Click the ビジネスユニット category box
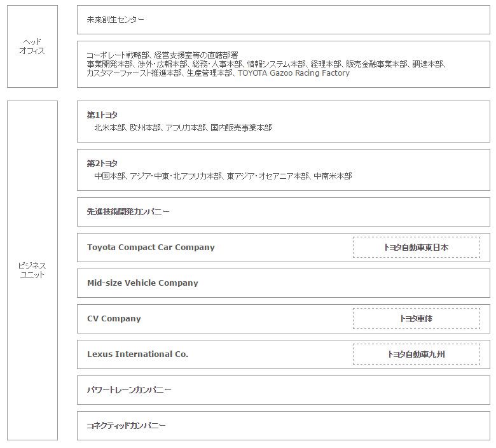The height and width of the screenshot is (448, 496). pyautogui.click(x=32, y=270)
